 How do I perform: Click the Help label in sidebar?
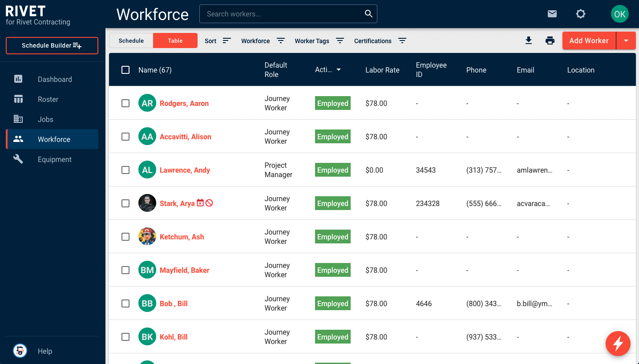(45, 351)
